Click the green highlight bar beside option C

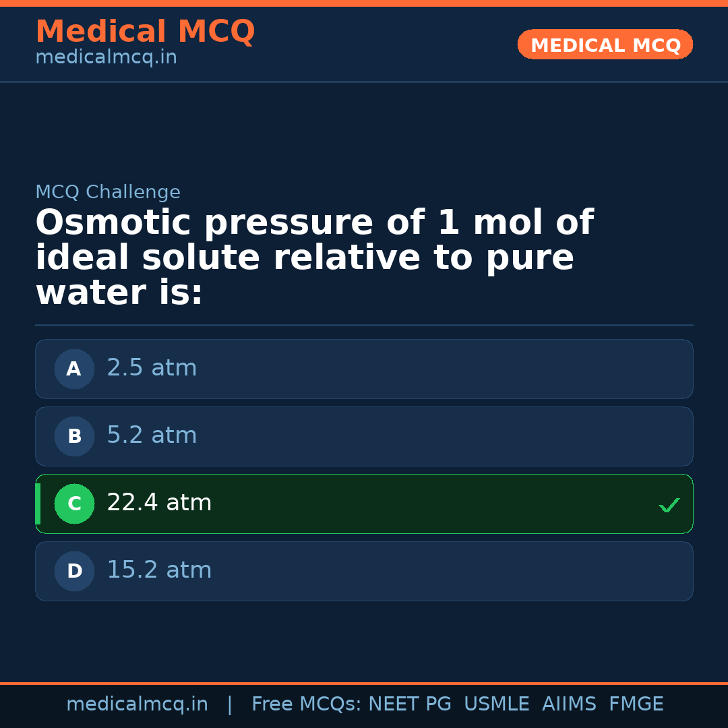(x=37, y=504)
